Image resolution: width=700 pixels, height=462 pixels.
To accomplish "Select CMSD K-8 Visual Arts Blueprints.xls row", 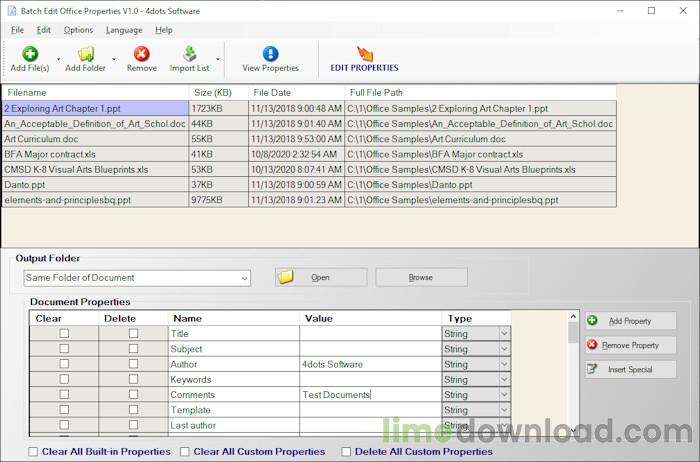I will click(309, 170).
